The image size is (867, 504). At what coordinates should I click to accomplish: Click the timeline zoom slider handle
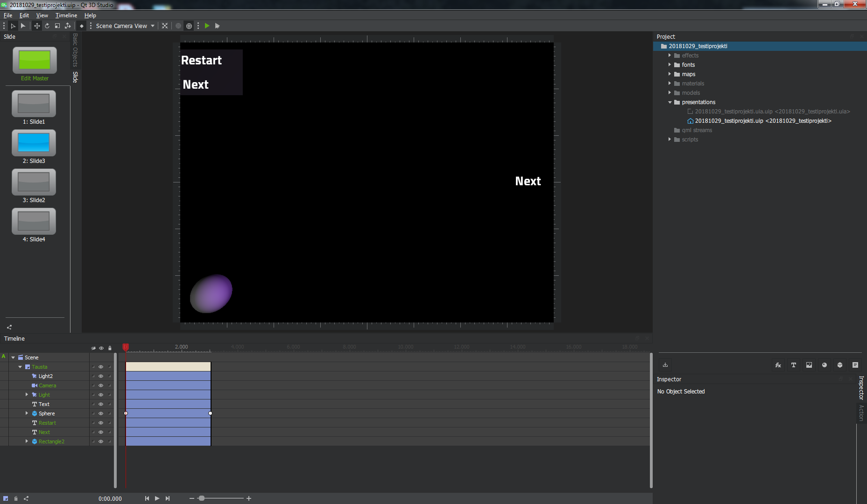(201, 498)
